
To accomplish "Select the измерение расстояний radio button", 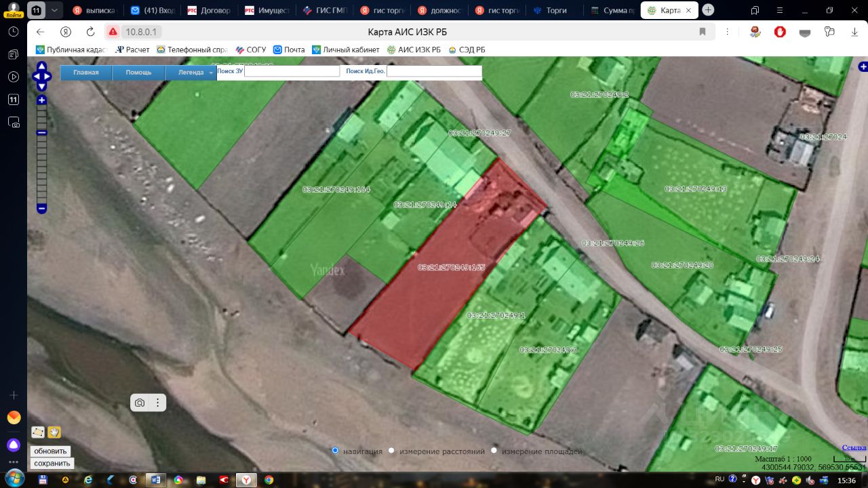I will point(392,451).
